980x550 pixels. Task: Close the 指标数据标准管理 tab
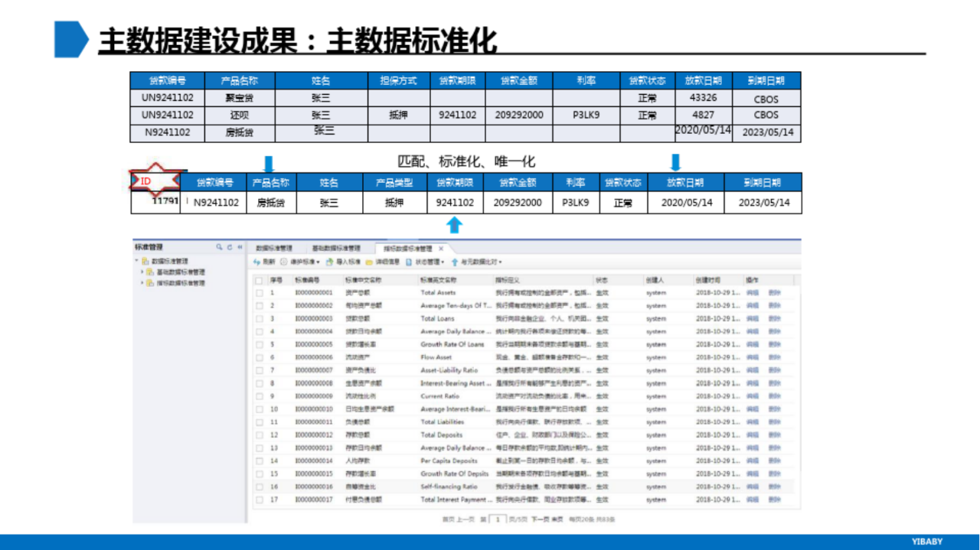[x=442, y=249]
